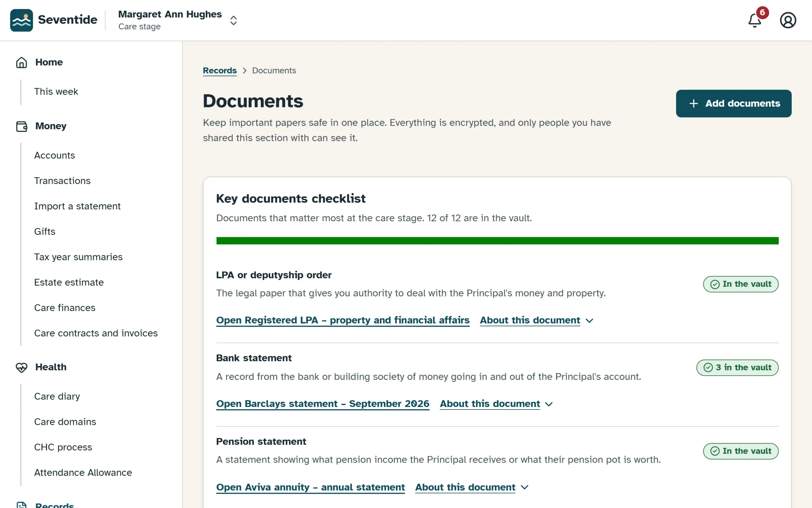The height and width of the screenshot is (508, 812).
Task: Open Aviva annuity annual statement
Action: click(x=311, y=487)
